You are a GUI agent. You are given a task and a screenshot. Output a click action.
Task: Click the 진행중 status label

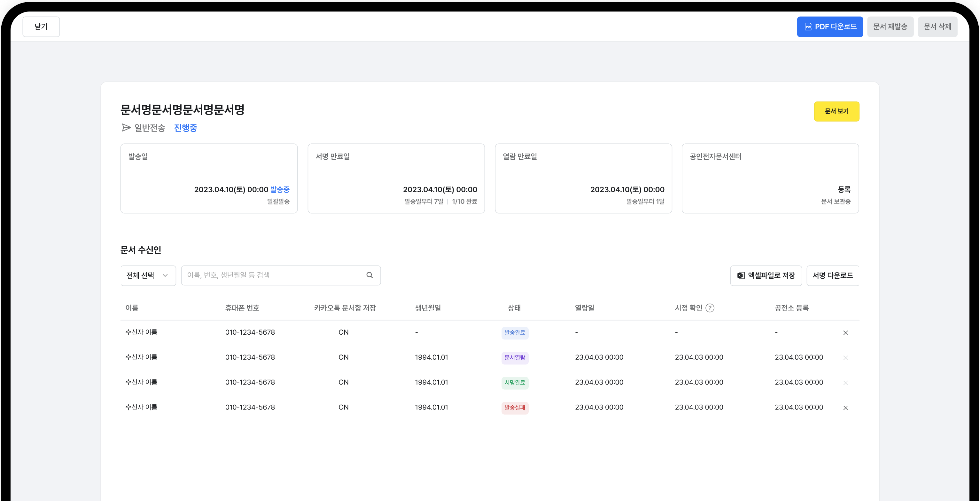click(x=186, y=128)
